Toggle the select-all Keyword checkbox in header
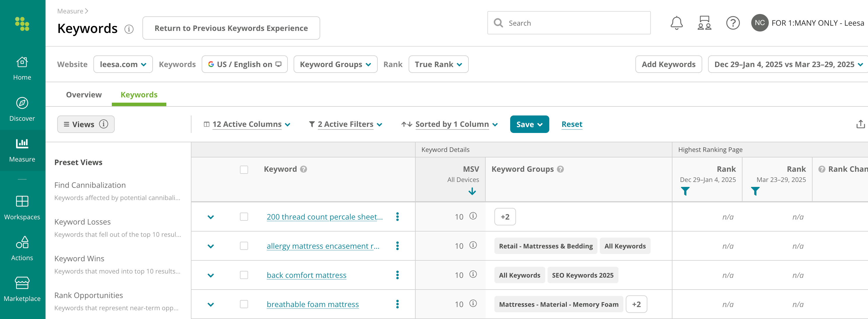868x319 pixels. pos(244,169)
